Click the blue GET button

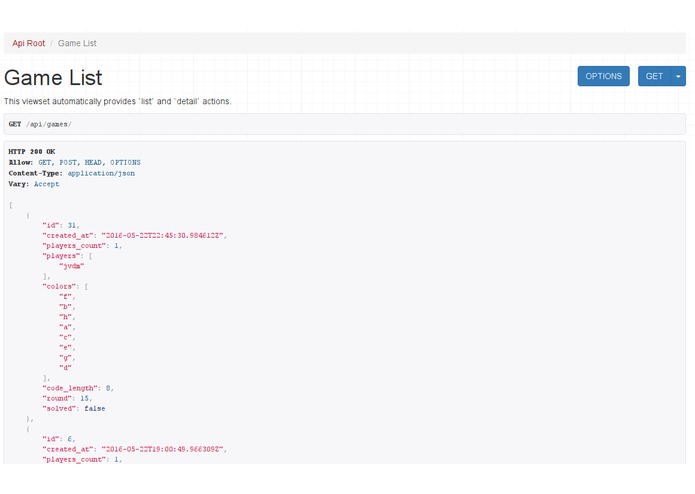pyautogui.click(x=654, y=76)
